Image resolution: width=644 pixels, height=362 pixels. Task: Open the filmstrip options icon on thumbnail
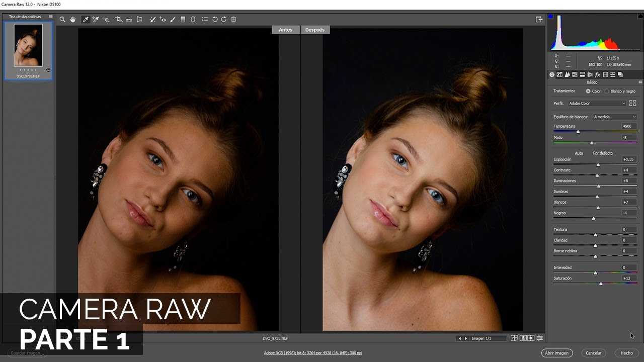pyautogui.click(x=48, y=69)
